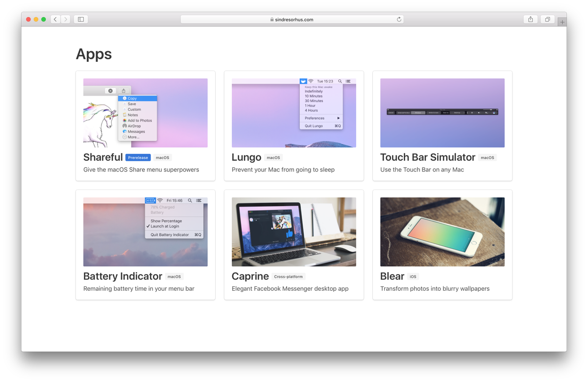Show the tab overview button
This screenshot has height=382, width=588.
pyautogui.click(x=547, y=19)
